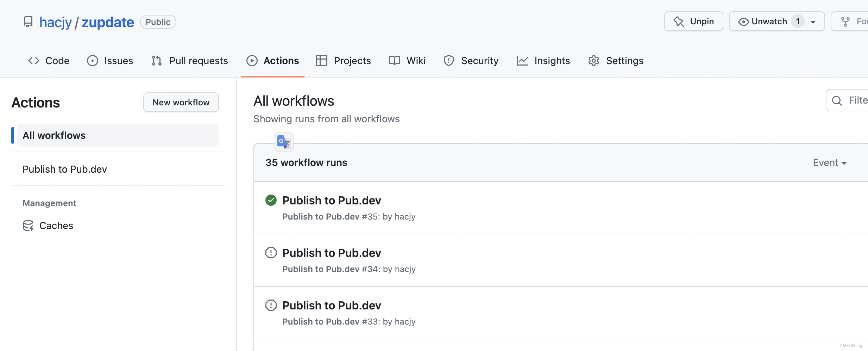This screenshot has height=351, width=868.
Task: Click the "All workflows" page heading
Action: 294,101
